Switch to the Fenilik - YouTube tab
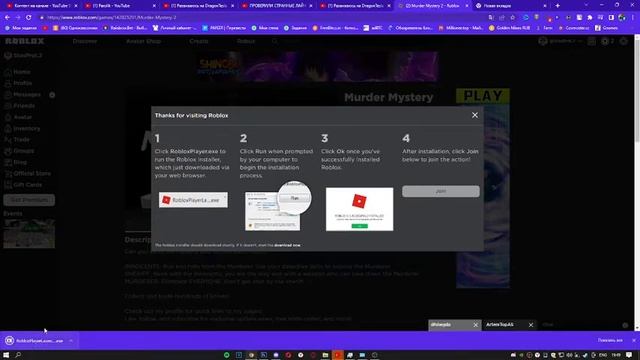Viewport: 640px width, 360px height. [119, 6]
